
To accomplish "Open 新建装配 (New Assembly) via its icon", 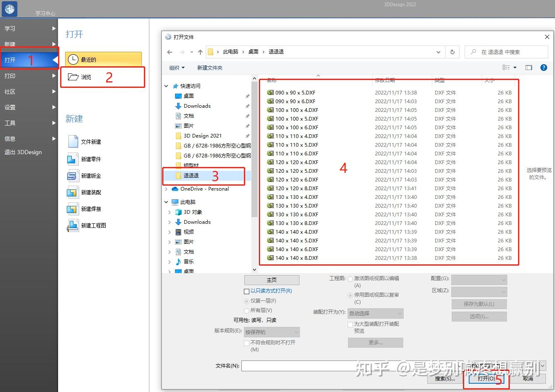I will click(73, 192).
